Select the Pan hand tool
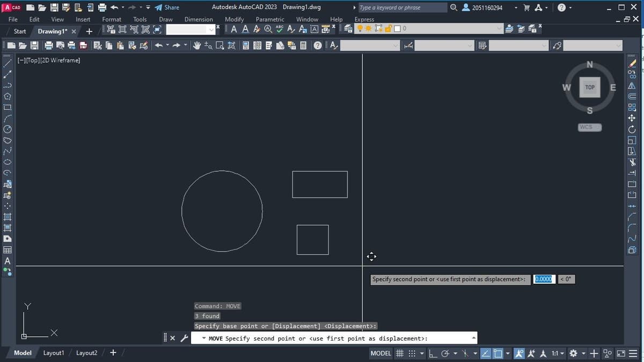Screen dimensions: 644x362 click(x=196, y=46)
